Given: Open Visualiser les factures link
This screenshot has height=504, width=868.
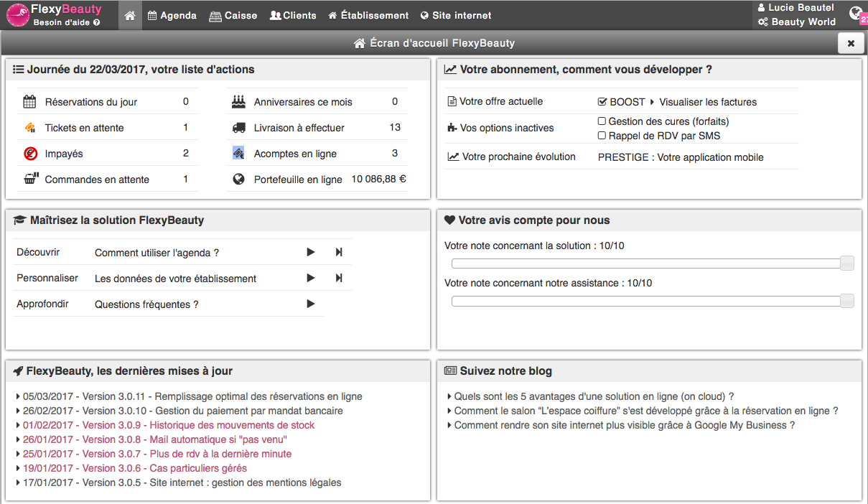Looking at the screenshot, I should pyautogui.click(x=708, y=102).
